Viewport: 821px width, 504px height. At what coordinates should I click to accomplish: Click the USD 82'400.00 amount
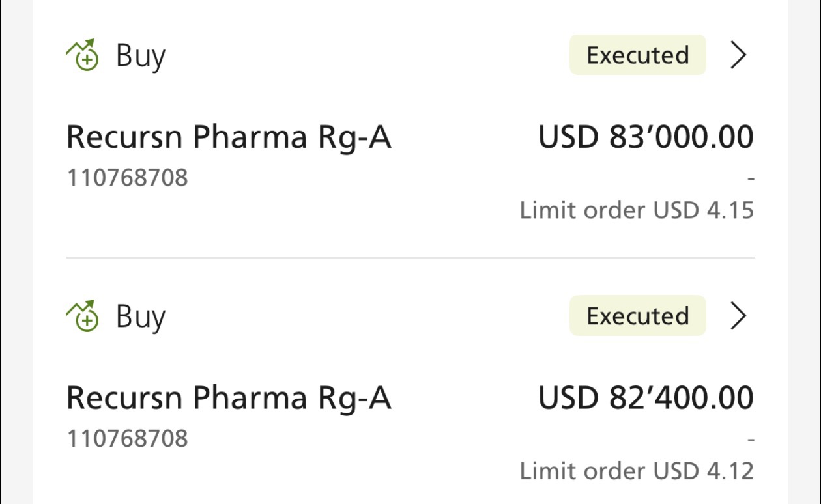pos(646,397)
